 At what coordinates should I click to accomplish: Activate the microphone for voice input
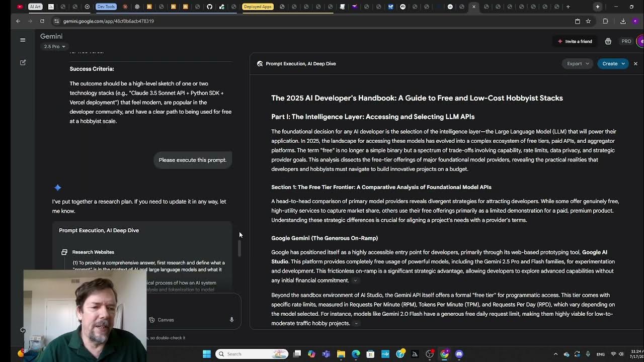point(231,319)
